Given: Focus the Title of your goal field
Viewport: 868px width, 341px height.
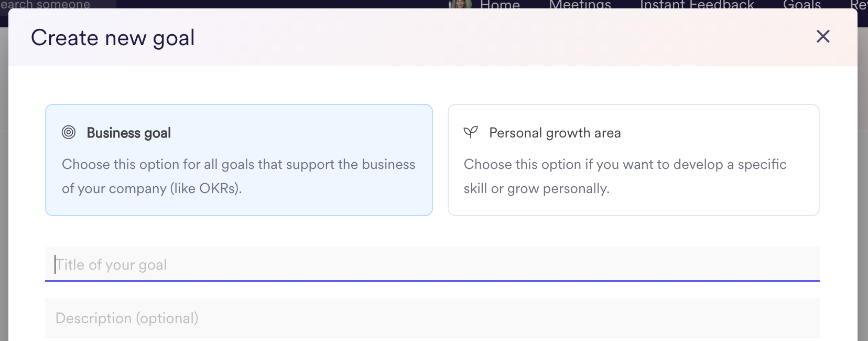Looking at the screenshot, I should [432, 264].
